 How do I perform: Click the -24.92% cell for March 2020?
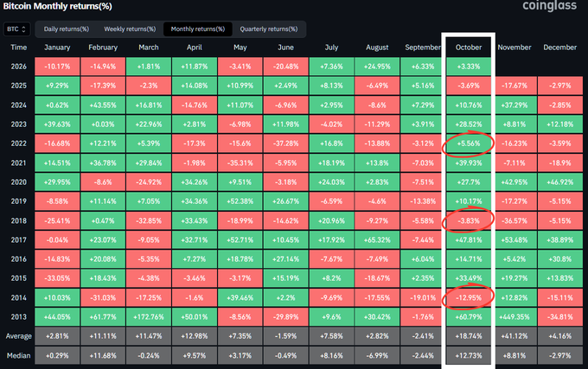click(x=149, y=182)
